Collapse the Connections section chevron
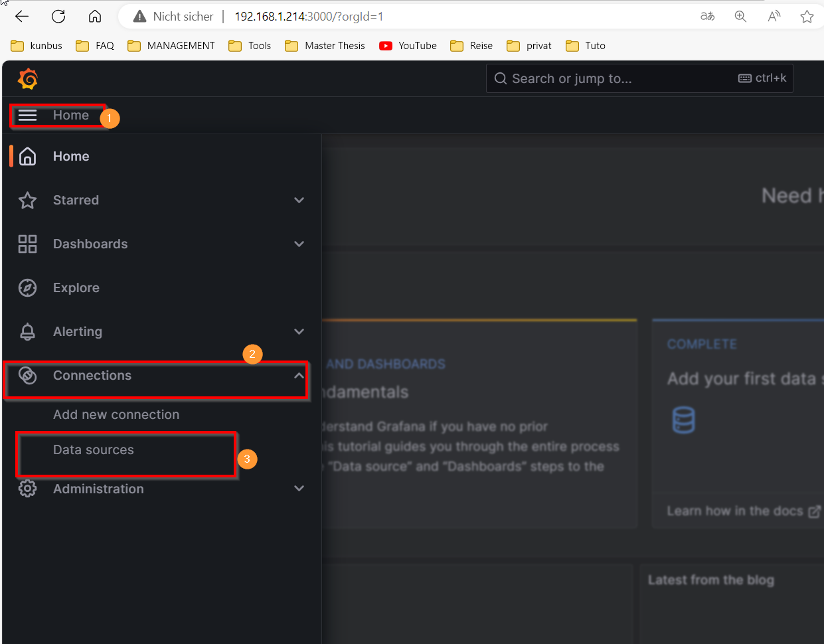 pos(299,375)
